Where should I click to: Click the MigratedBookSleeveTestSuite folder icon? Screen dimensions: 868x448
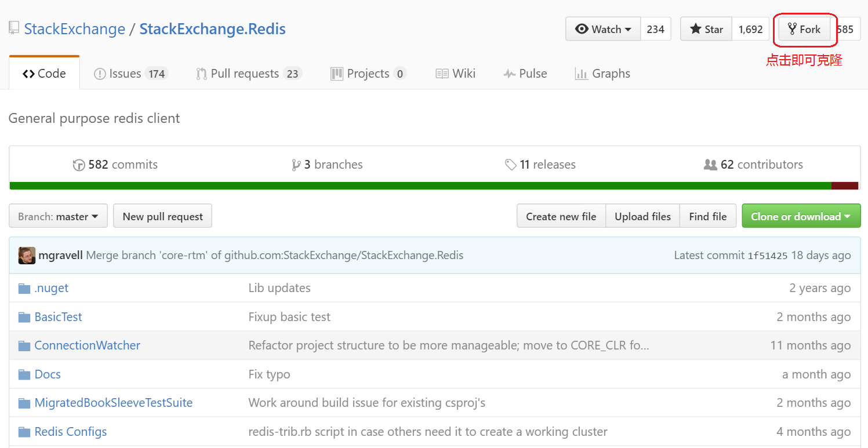tap(24, 403)
